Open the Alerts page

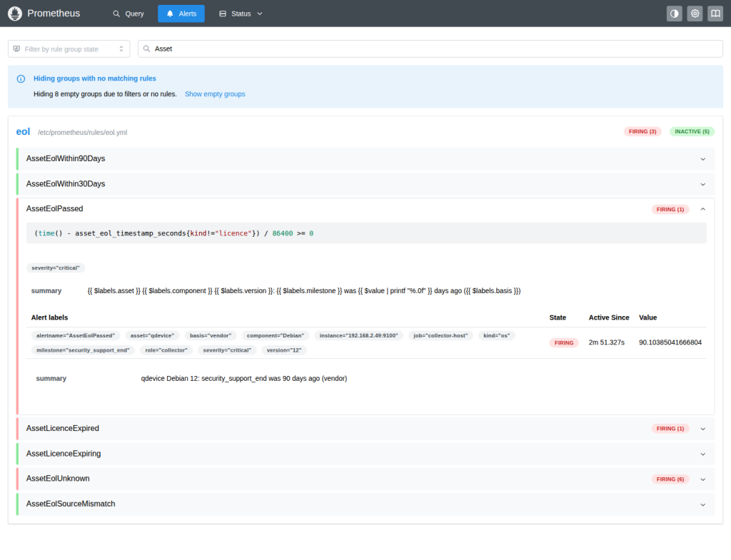(x=181, y=14)
